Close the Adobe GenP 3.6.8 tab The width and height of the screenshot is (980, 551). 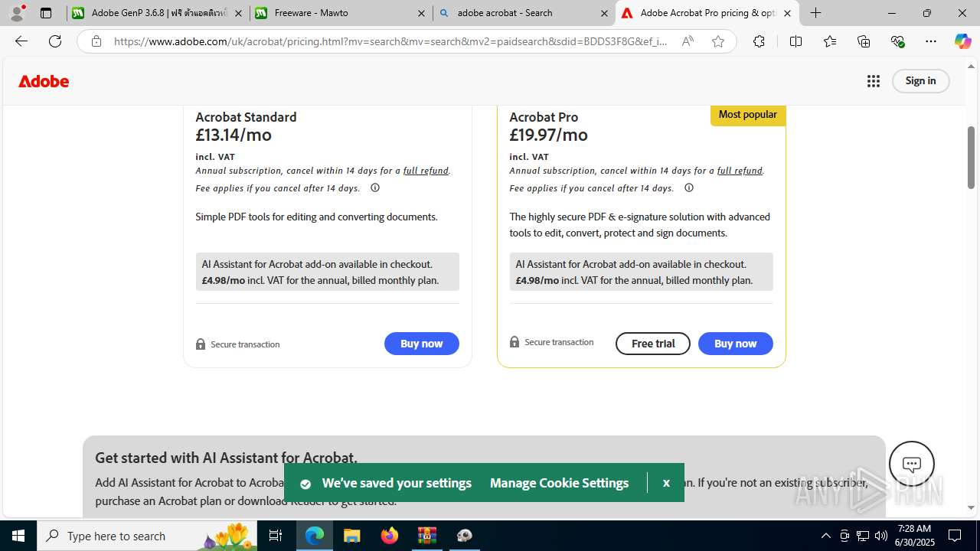(x=239, y=13)
